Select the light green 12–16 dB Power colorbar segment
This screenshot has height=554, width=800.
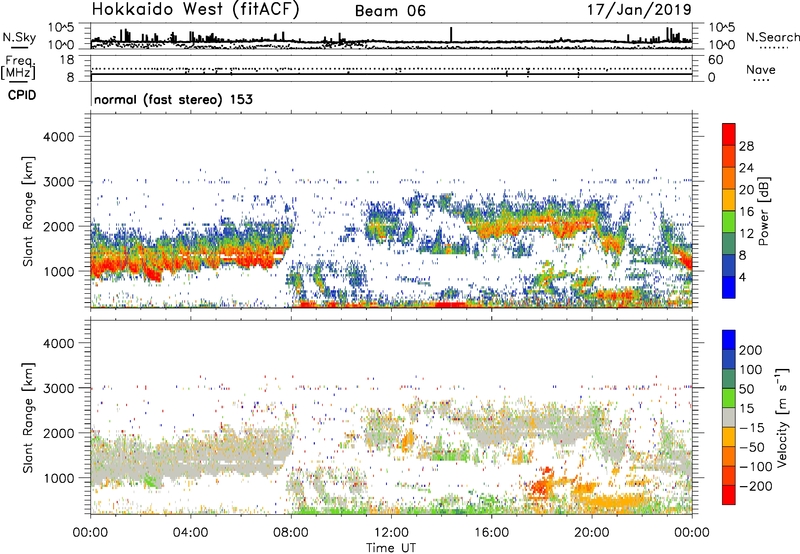729,221
